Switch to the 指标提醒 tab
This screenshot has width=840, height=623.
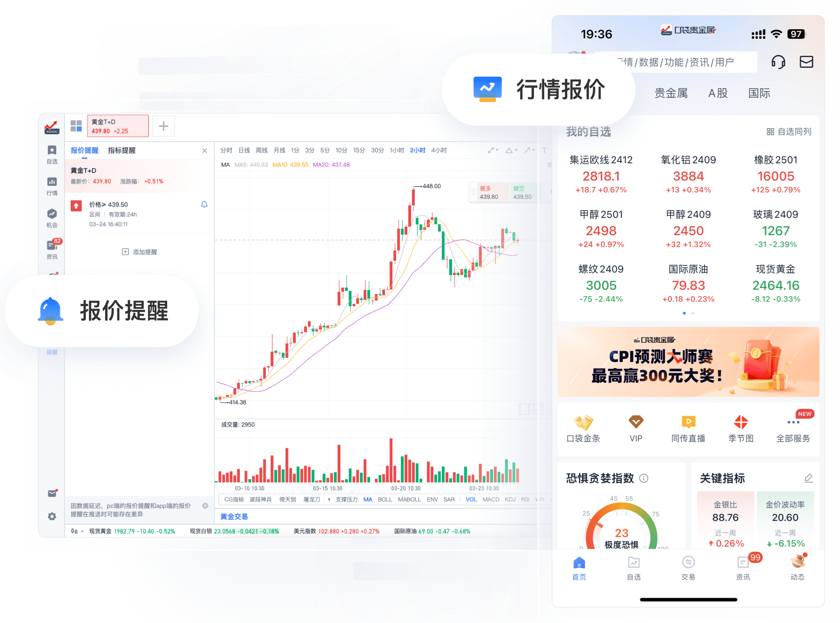[x=122, y=150]
